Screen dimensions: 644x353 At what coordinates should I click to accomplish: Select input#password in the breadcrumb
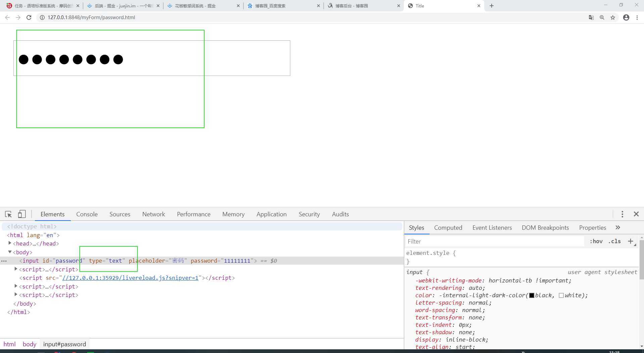click(x=64, y=344)
